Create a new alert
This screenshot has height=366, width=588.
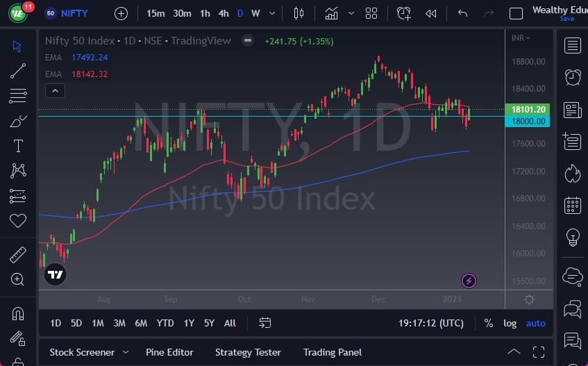(x=404, y=13)
